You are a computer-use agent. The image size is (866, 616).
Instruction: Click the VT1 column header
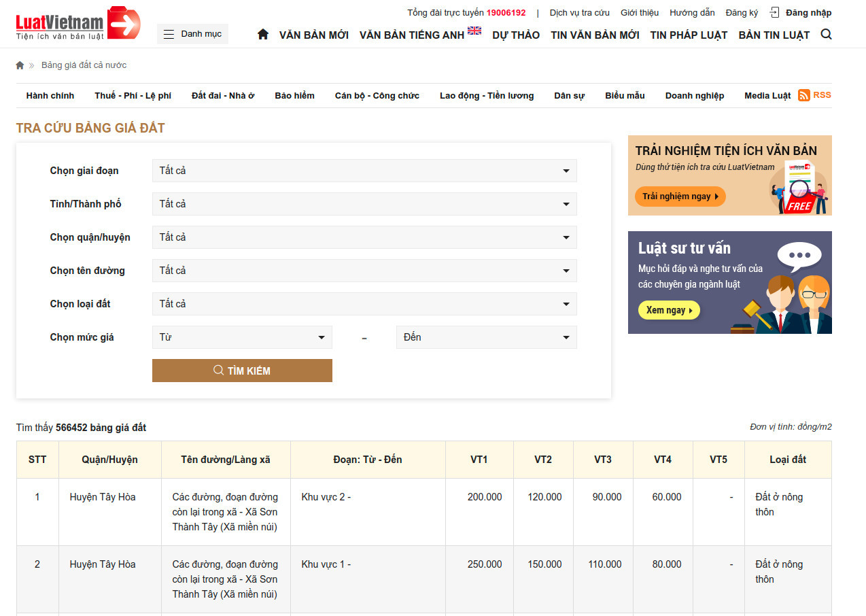(x=479, y=460)
